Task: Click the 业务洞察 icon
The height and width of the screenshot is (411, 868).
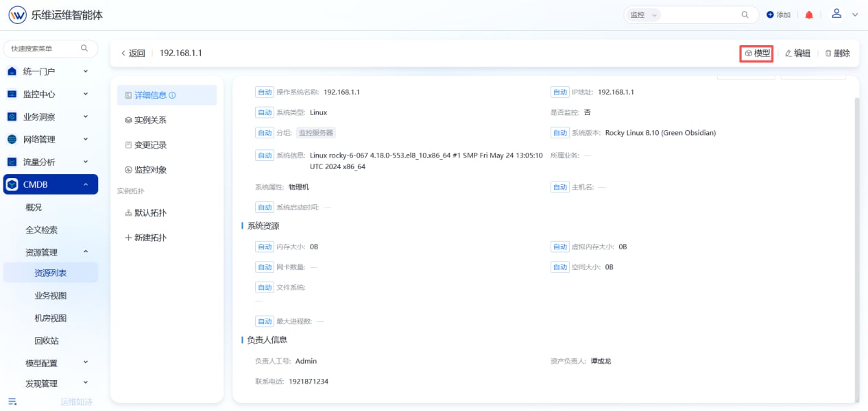Action: click(x=12, y=117)
